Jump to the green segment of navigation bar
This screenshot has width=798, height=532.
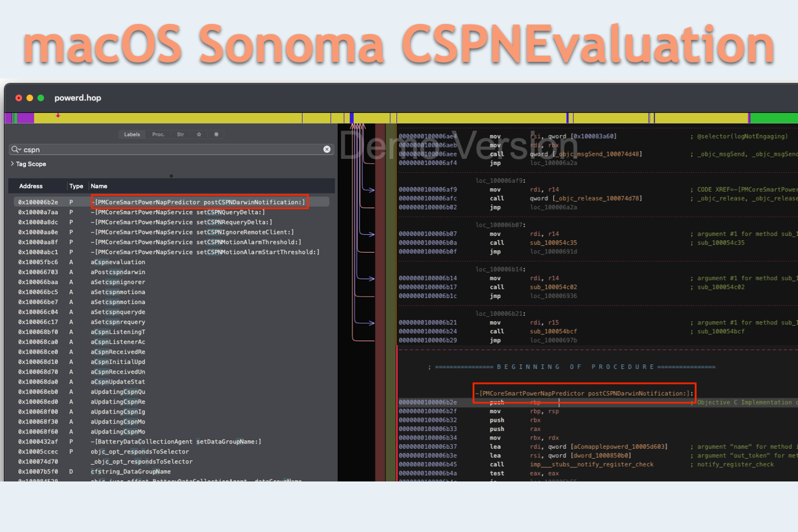tap(774, 118)
